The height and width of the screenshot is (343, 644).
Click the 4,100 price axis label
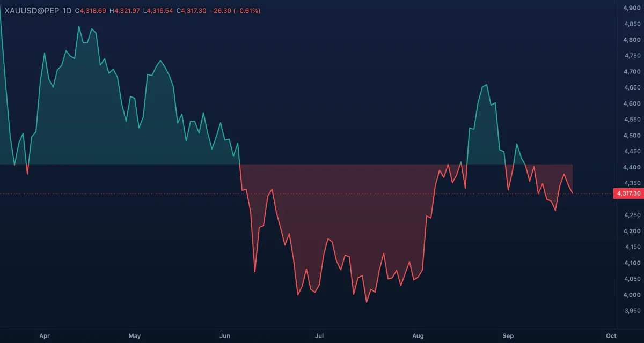click(632, 263)
